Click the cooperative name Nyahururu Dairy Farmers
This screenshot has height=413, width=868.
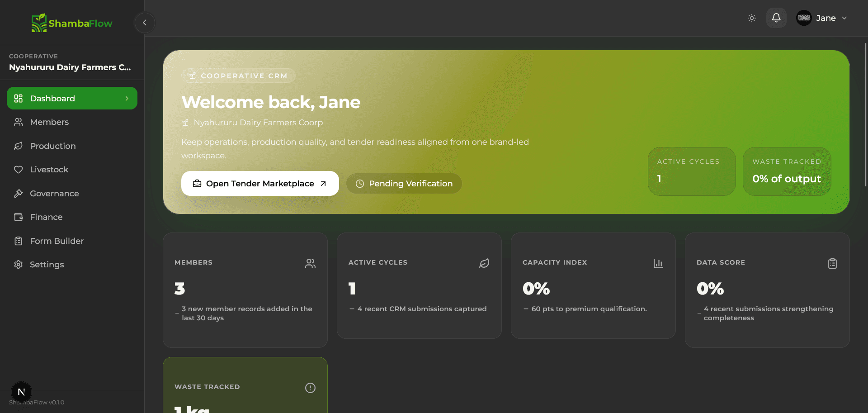tap(70, 67)
